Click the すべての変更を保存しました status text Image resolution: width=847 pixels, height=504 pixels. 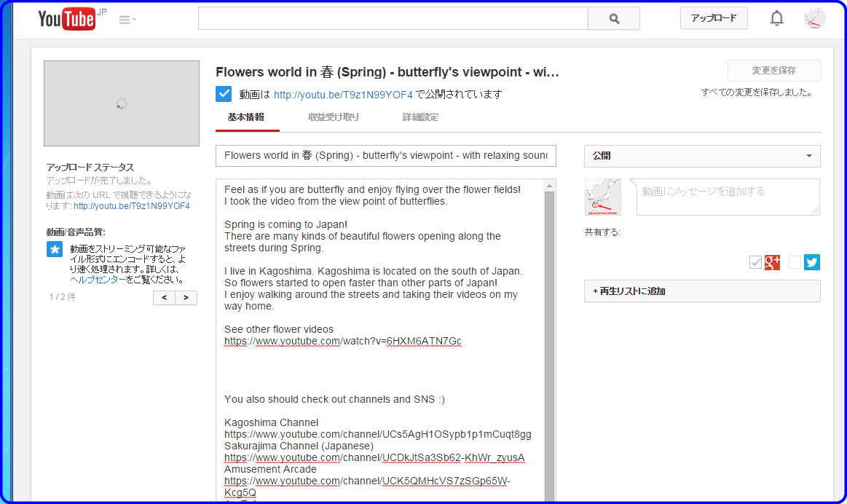(x=757, y=92)
